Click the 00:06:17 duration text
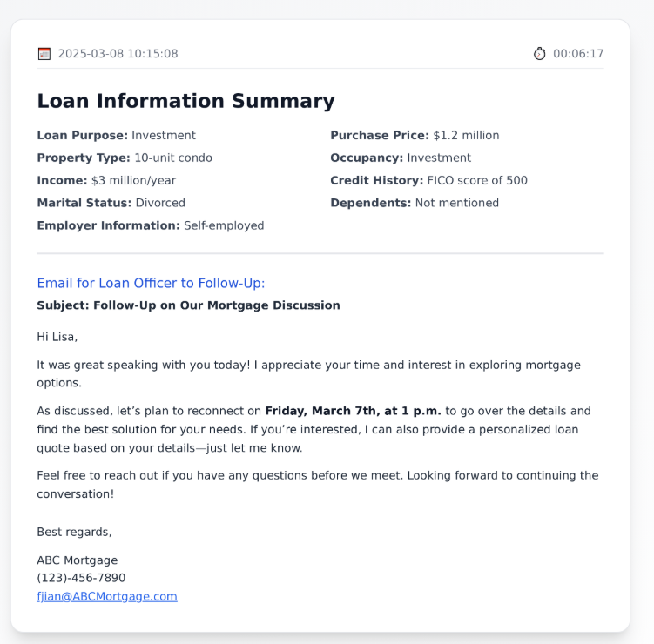 pyautogui.click(x=578, y=54)
